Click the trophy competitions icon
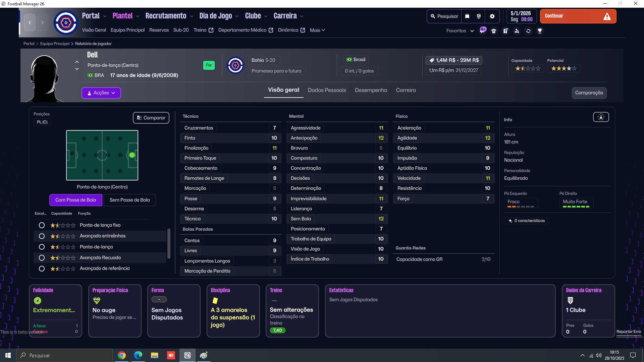The height and width of the screenshot is (362, 644). click(540, 31)
